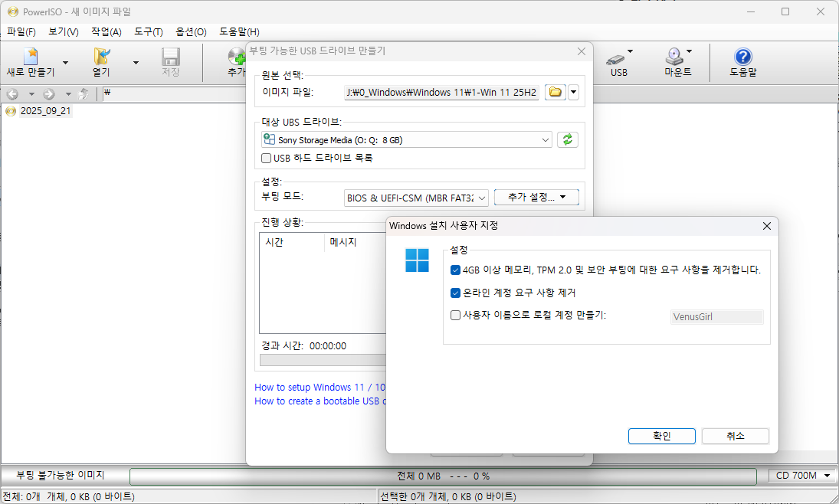Select the 2025_09_21 tree item
The image size is (839, 504).
(45, 111)
